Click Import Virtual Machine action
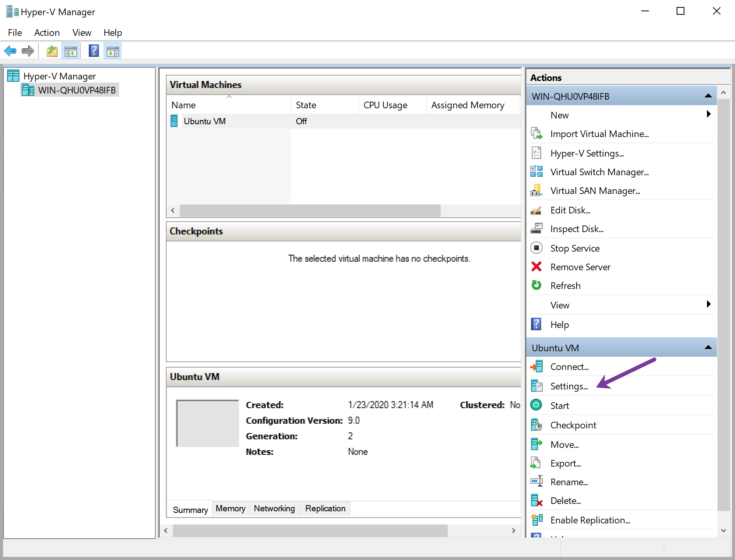735x560 pixels. pos(599,134)
